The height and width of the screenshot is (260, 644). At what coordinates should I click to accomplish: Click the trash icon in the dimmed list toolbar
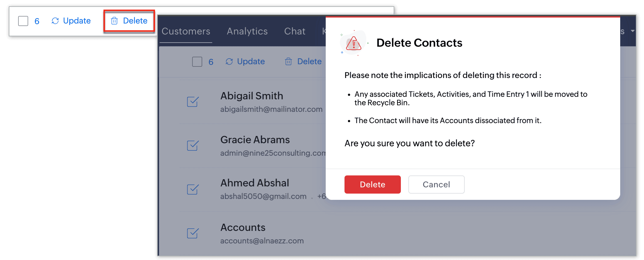(289, 61)
